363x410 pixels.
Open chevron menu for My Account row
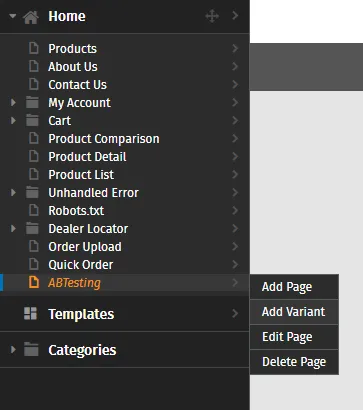(x=235, y=102)
